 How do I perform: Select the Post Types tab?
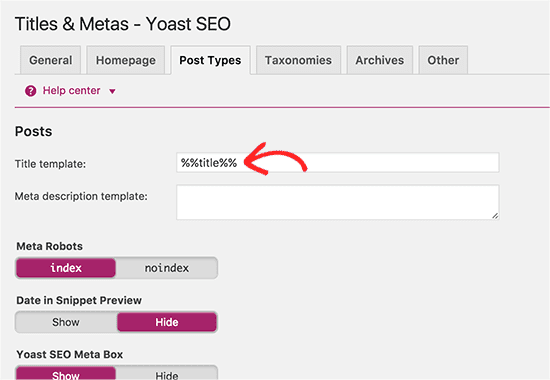click(210, 60)
